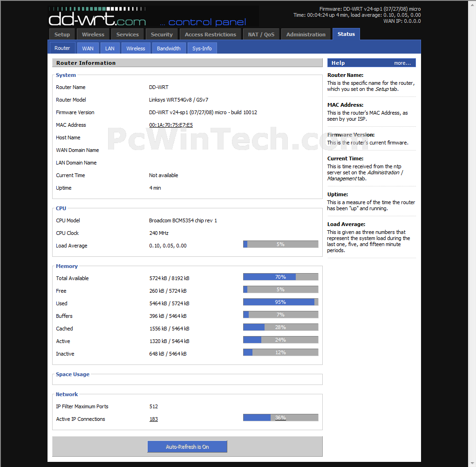
Task: Open the Services tab
Action: 128,34
